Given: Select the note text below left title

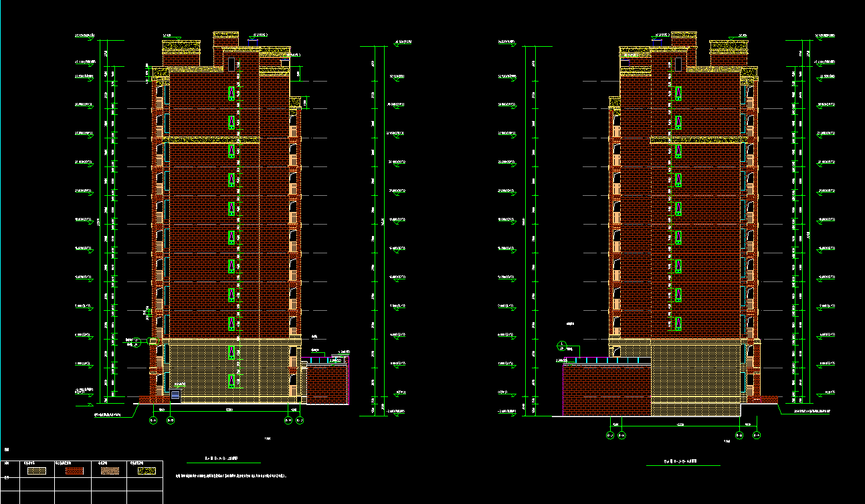Looking at the screenshot, I should click(232, 477).
